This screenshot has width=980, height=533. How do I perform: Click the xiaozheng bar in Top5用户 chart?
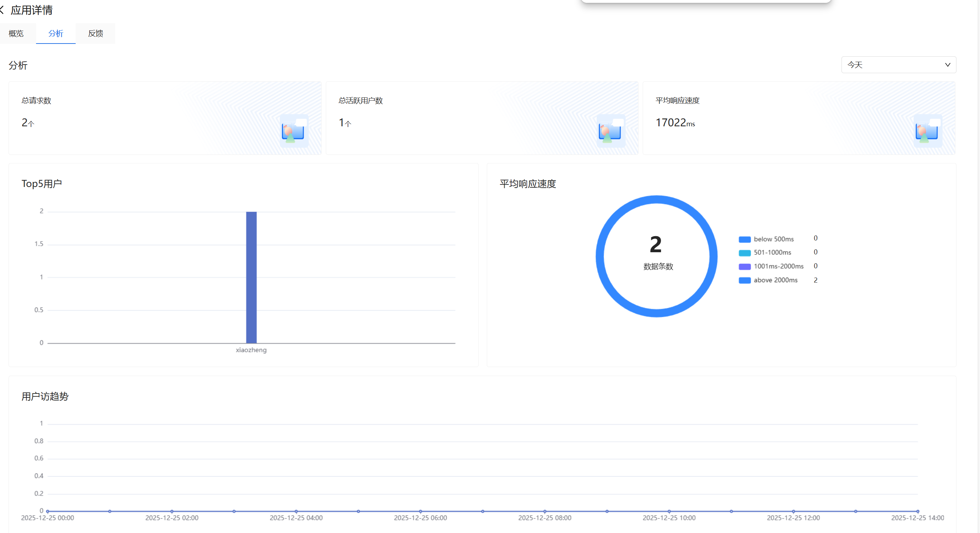click(252, 278)
